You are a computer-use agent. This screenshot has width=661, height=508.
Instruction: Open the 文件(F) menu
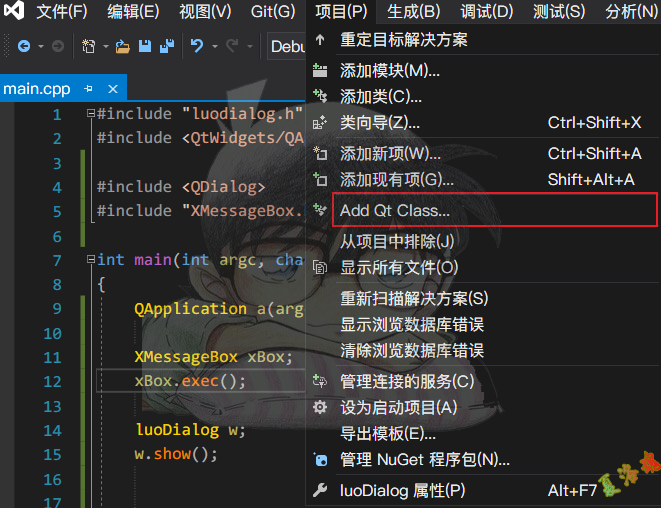(62, 11)
